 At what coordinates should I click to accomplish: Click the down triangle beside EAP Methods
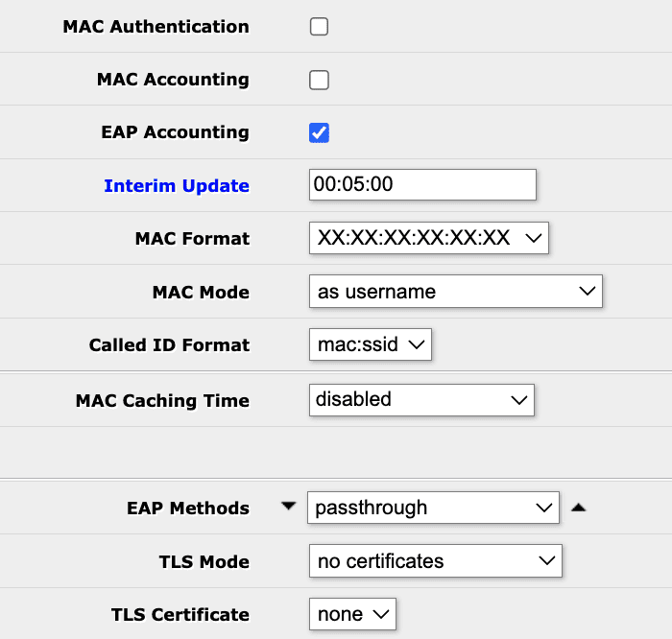pyautogui.click(x=288, y=507)
